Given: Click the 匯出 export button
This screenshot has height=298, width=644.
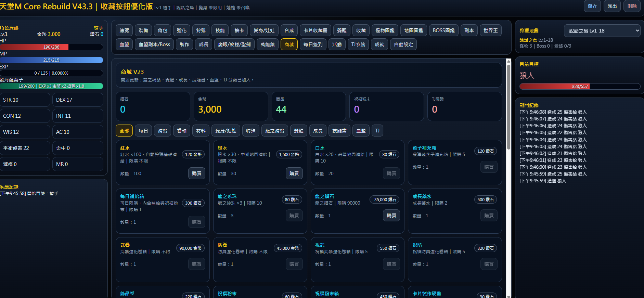Looking at the screenshot, I should [612, 6].
